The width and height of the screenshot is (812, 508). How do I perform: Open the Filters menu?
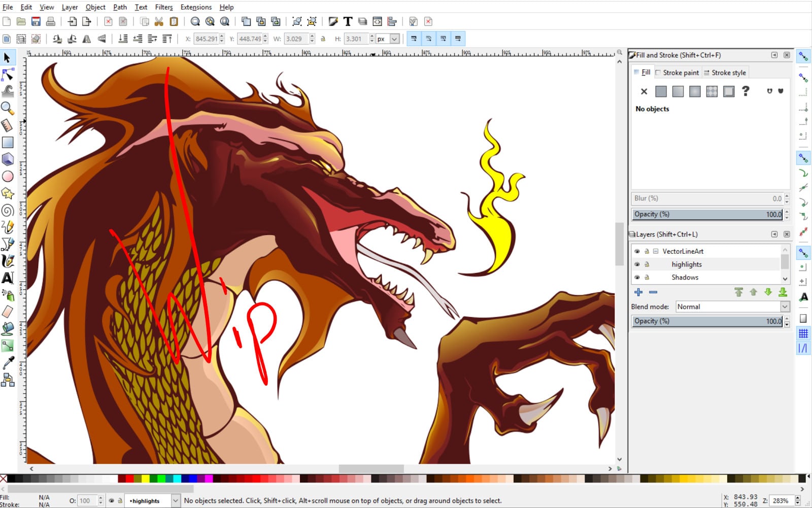(x=163, y=7)
